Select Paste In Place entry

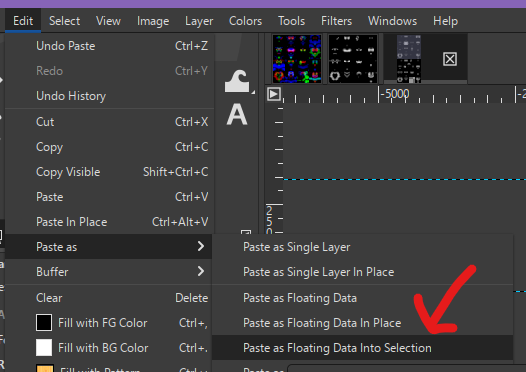(110, 222)
